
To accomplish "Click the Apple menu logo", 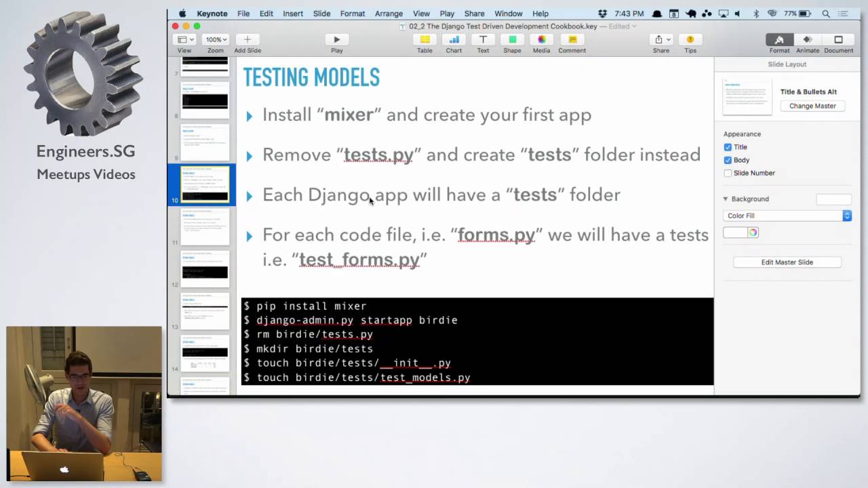I will click(x=182, y=14).
